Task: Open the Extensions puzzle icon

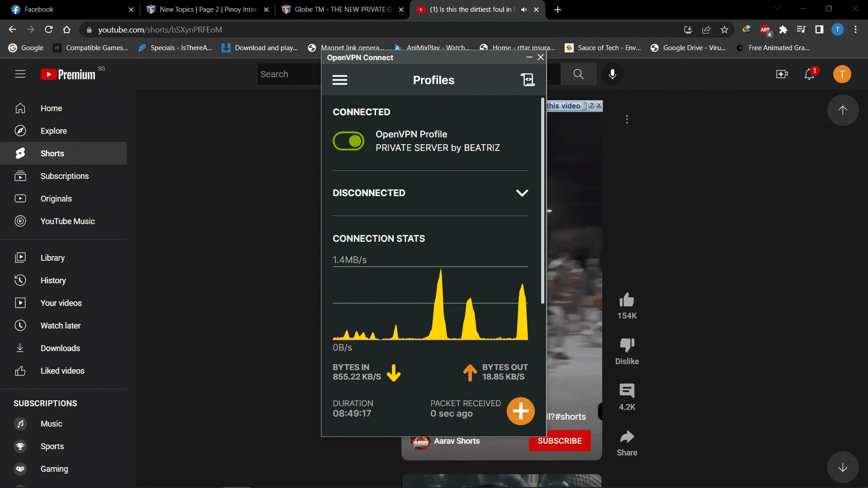Action: point(783,29)
